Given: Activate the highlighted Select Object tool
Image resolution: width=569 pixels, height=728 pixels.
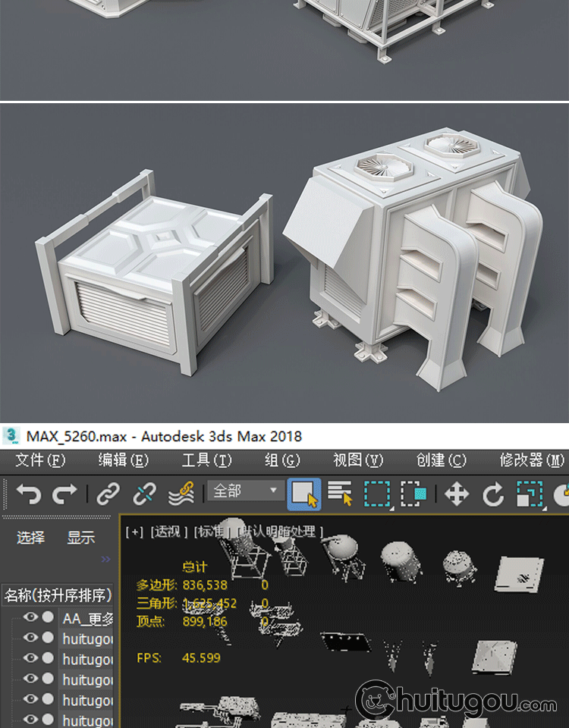Looking at the screenshot, I should pos(304,494).
